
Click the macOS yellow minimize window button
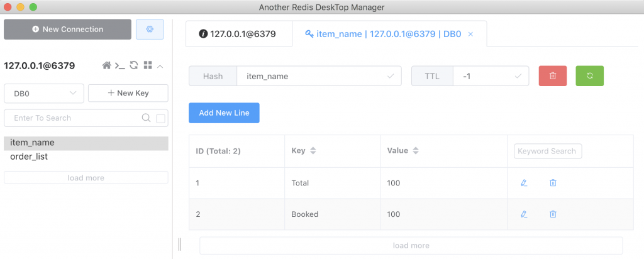click(20, 7)
